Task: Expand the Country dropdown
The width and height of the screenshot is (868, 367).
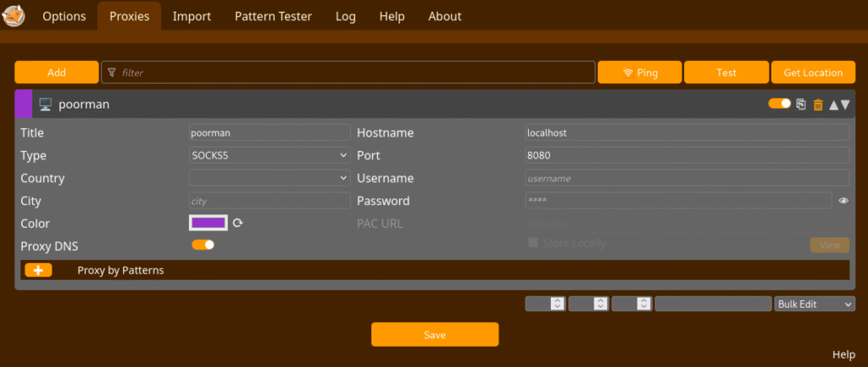Action: click(x=270, y=178)
